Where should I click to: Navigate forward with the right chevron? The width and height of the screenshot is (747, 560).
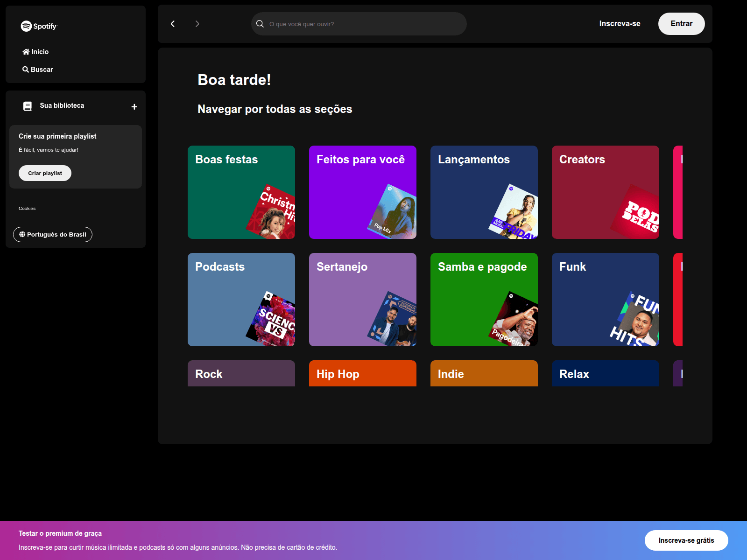197,24
